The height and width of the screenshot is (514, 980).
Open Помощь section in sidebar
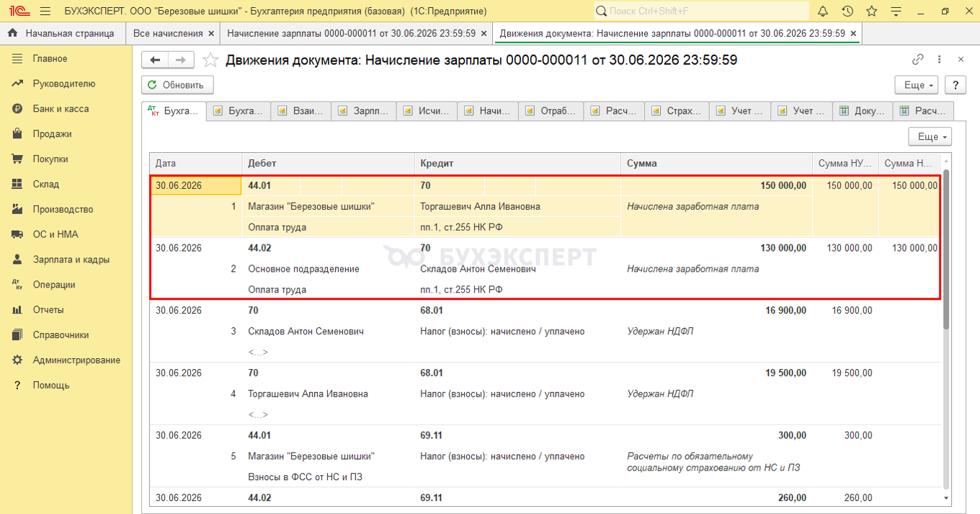(x=50, y=385)
